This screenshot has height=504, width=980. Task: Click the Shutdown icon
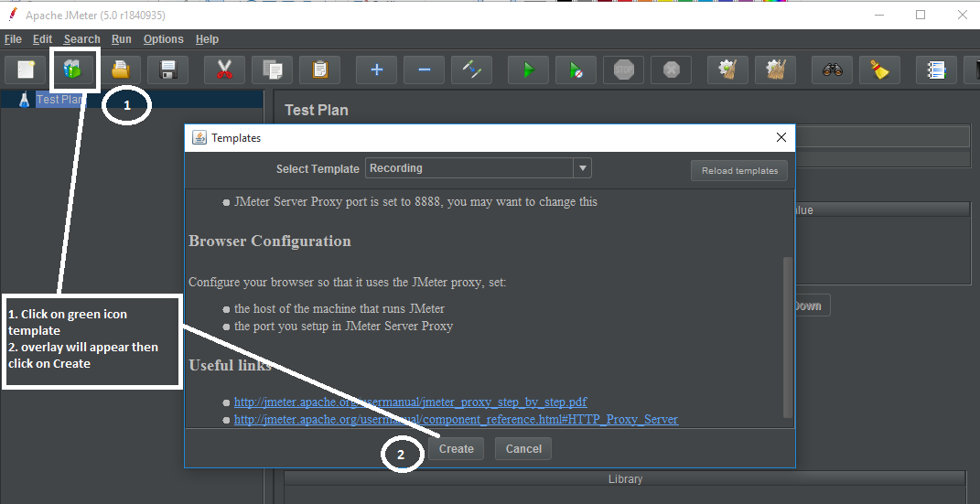[x=671, y=70]
